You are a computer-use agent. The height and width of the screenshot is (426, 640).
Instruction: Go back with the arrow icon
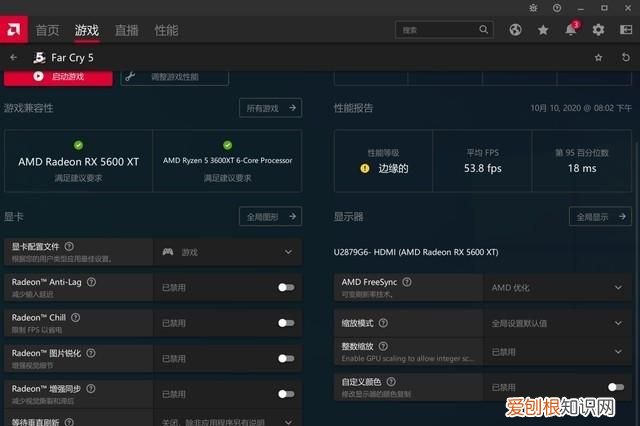pyautogui.click(x=13, y=58)
